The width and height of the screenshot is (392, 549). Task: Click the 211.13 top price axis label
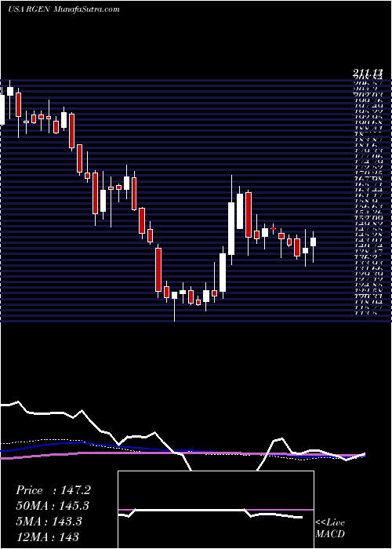click(x=367, y=73)
